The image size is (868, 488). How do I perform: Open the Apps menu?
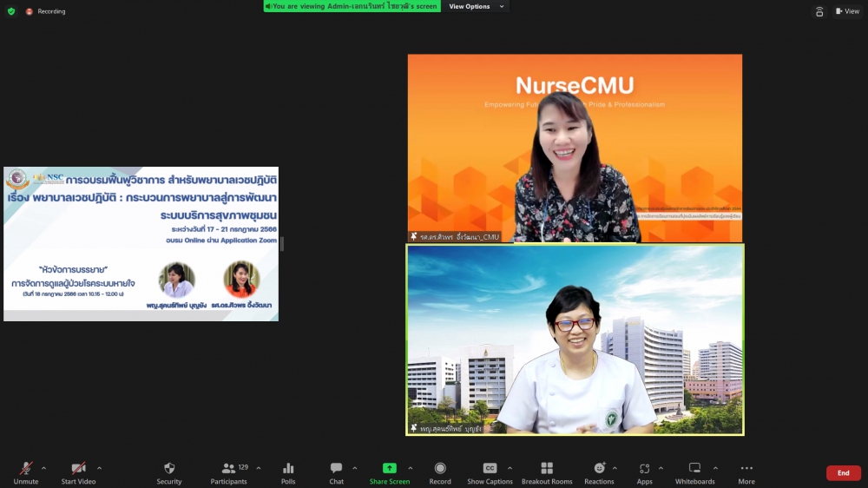pos(644,468)
